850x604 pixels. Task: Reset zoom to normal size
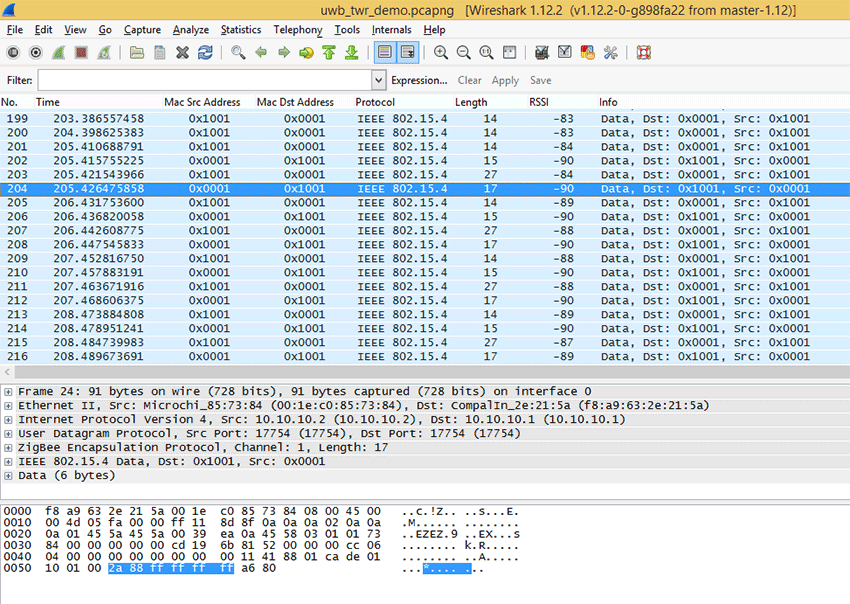tap(486, 53)
